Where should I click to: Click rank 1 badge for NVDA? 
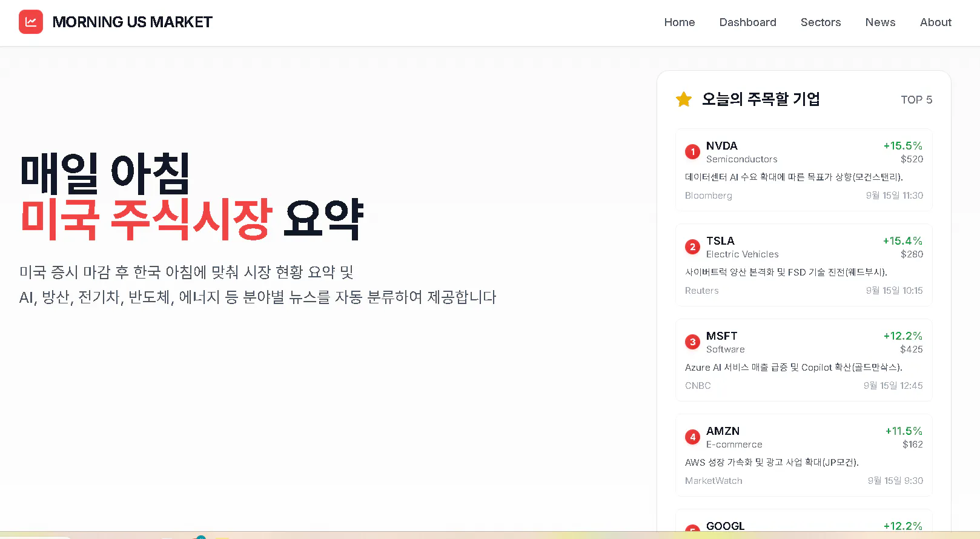692,152
